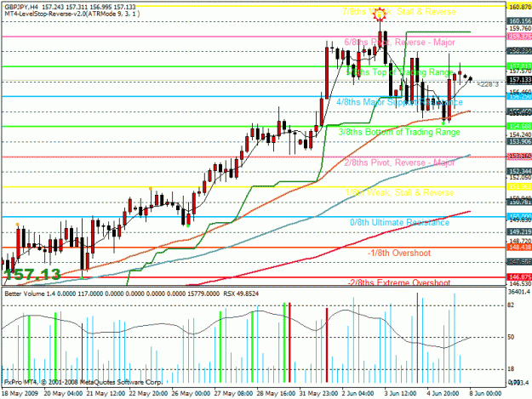Image resolution: width=532 pixels, height=399 pixels.
Task: Click the 151.563 yellow price tag
Action: coord(519,187)
